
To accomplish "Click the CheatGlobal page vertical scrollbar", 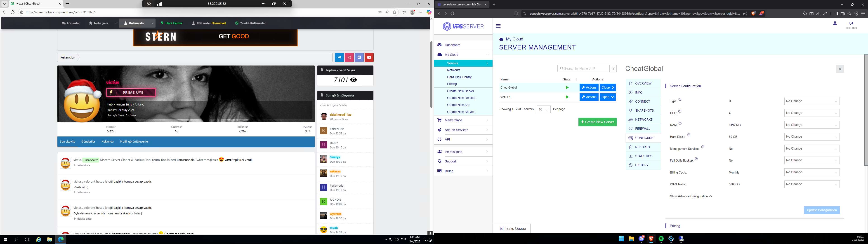I will pyautogui.click(x=431, y=74).
